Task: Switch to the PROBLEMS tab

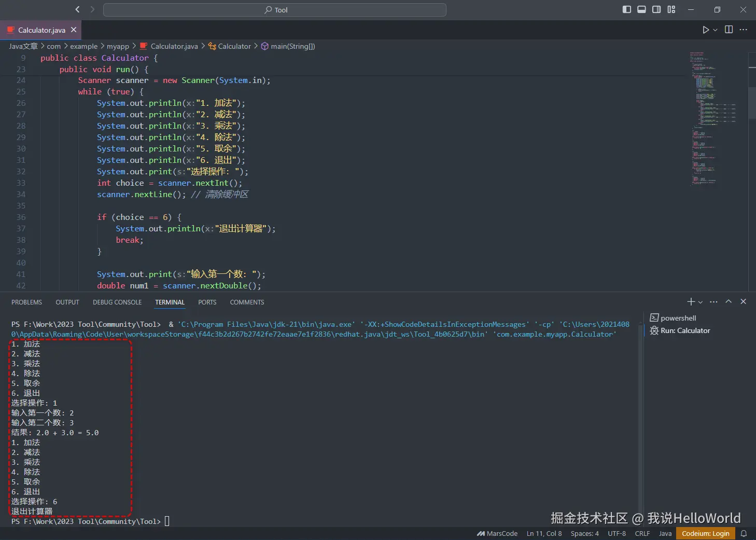Action: click(26, 302)
